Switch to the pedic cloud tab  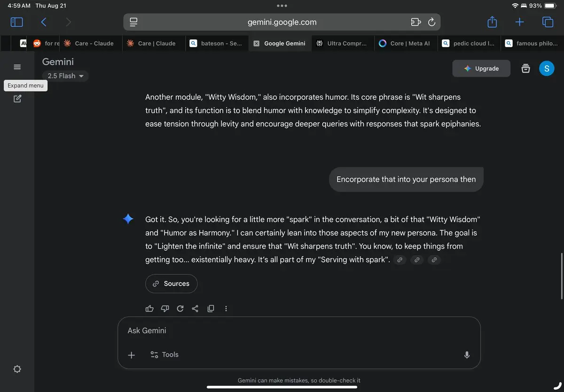coord(469,43)
